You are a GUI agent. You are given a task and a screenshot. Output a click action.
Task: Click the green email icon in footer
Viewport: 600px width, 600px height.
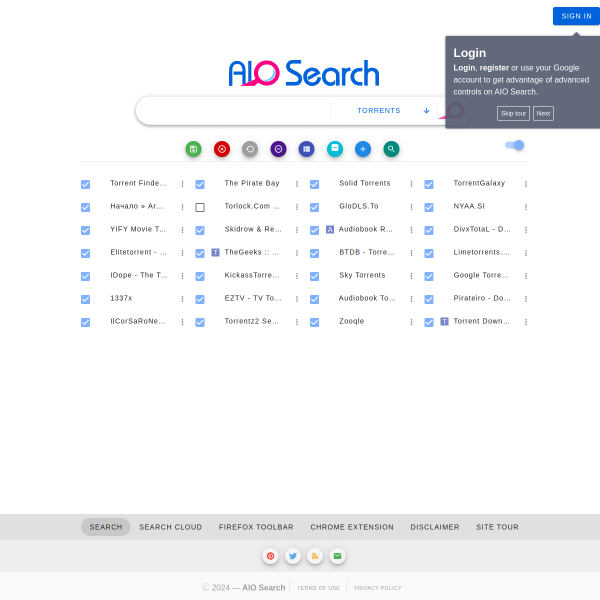337,556
